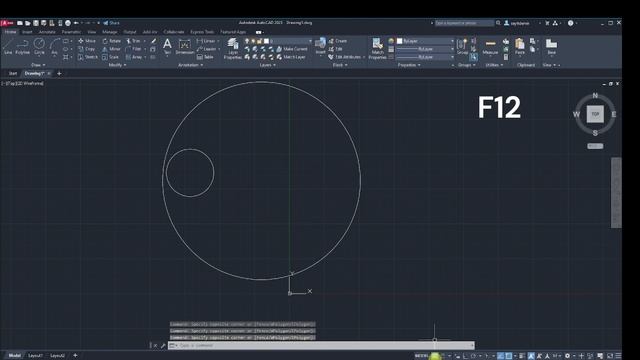
Task: Click the Insert block tool
Action: pyautogui.click(x=320, y=46)
